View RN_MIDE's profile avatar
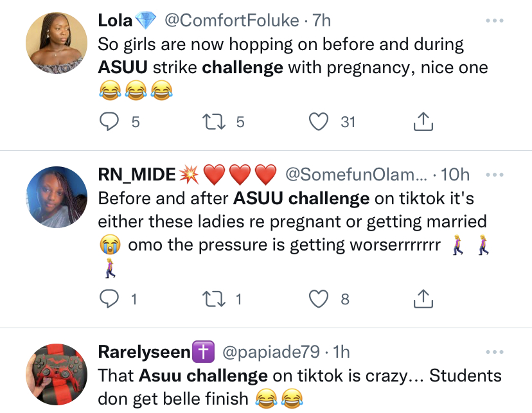Screen dimensions: 532x413 57,197
